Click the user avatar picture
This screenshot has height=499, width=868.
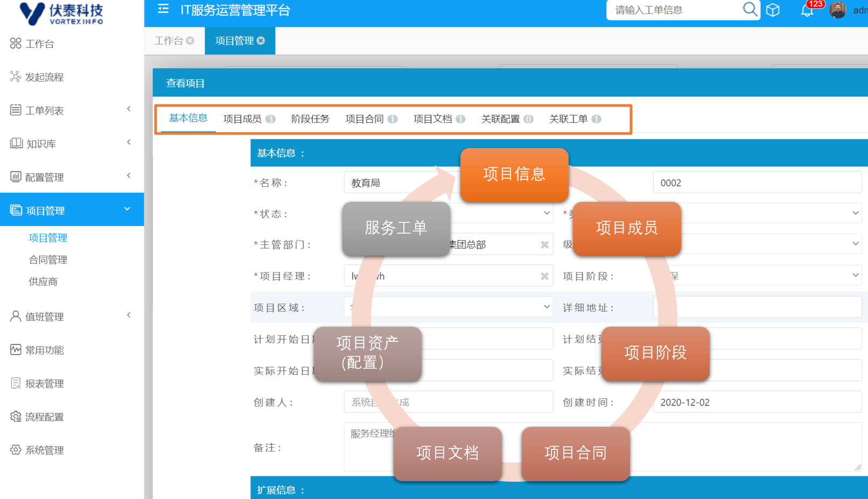(x=837, y=10)
